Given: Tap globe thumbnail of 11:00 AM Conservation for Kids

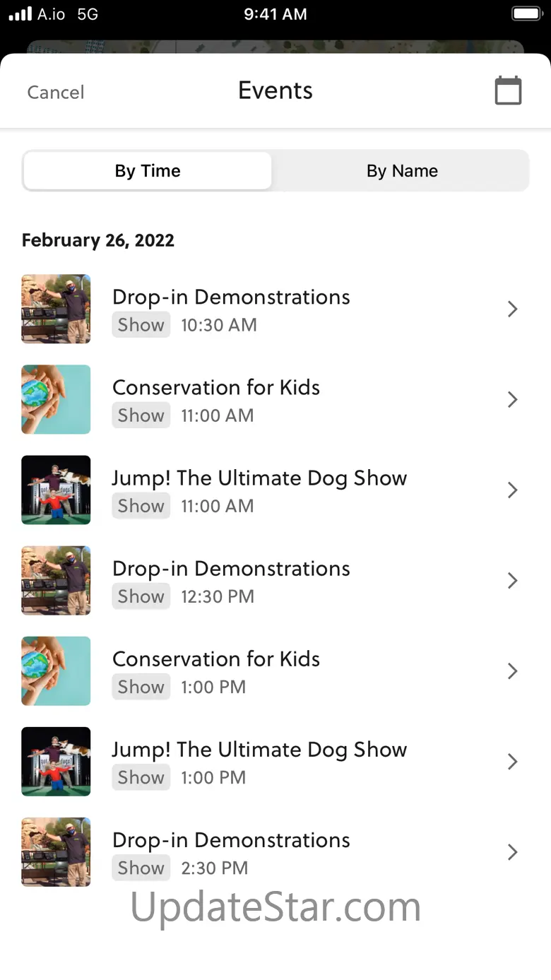Looking at the screenshot, I should click(56, 399).
